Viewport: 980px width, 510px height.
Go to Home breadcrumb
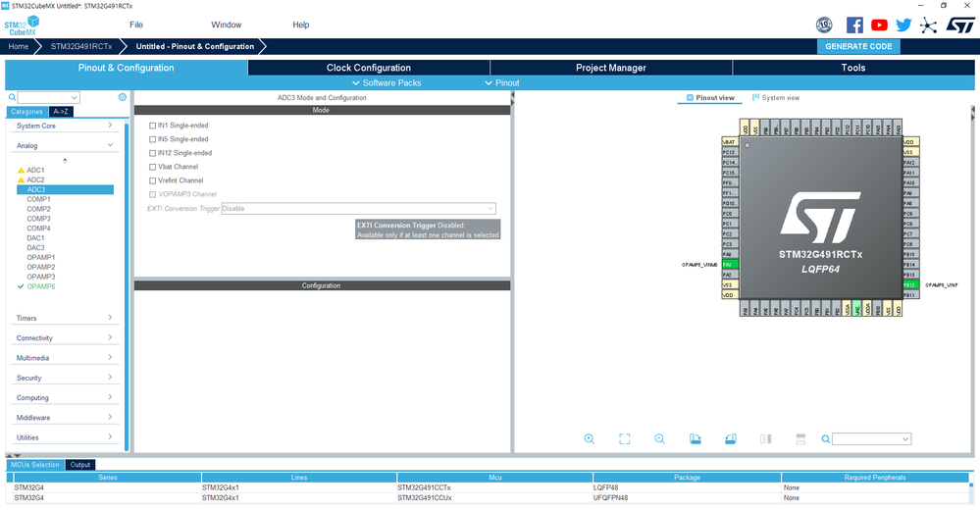pos(19,46)
